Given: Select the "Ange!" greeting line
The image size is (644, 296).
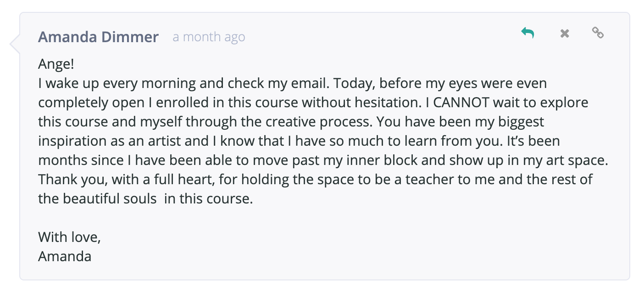Looking at the screenshot, I should (56, 64).
